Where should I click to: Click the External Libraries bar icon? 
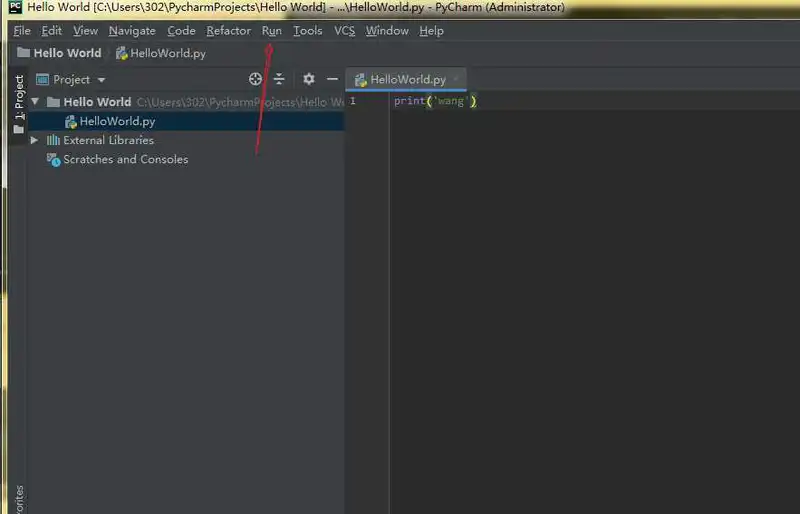coord(53,140)
